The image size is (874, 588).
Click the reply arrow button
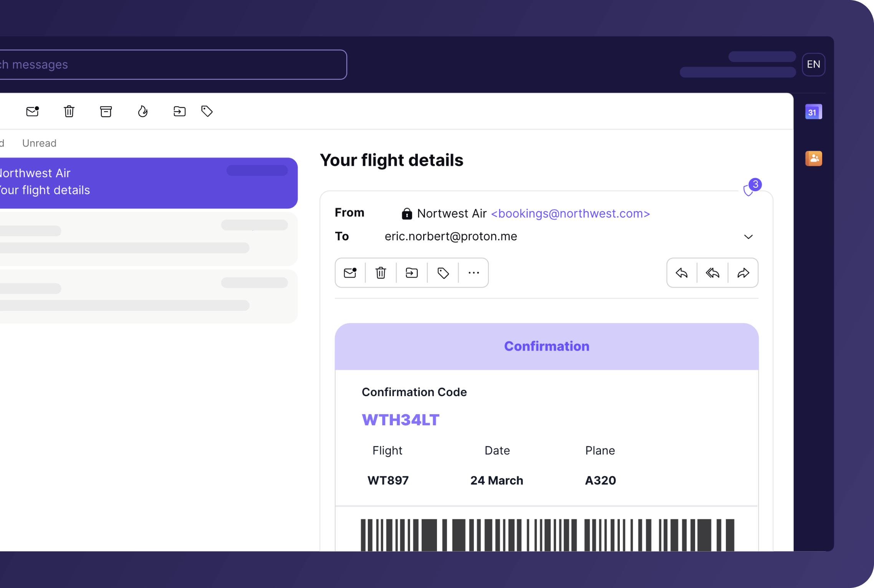pyautogui.click(x=682, y=273)
